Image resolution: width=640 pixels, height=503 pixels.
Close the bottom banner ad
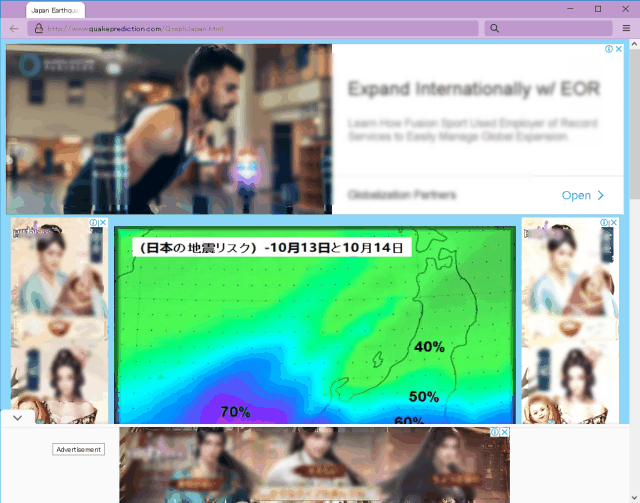point(505,432)
